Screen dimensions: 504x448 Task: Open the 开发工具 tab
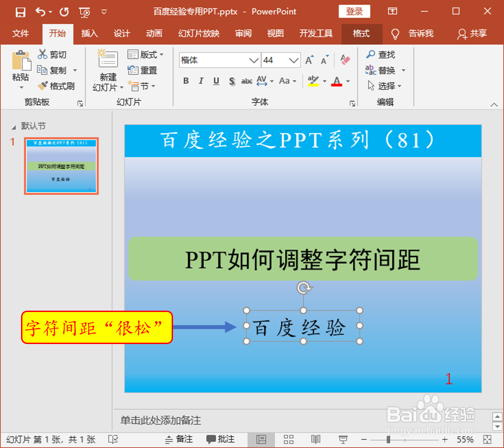click(316, 33)
